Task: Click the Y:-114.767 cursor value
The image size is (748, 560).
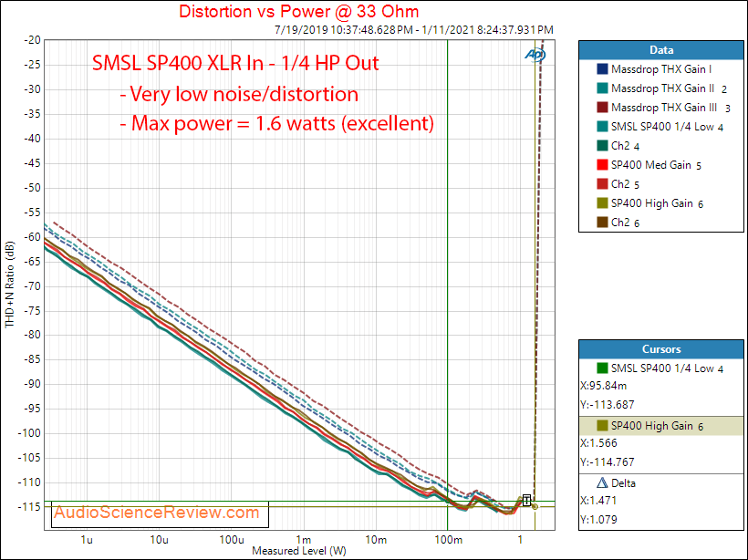Action: tap(608, 462)
